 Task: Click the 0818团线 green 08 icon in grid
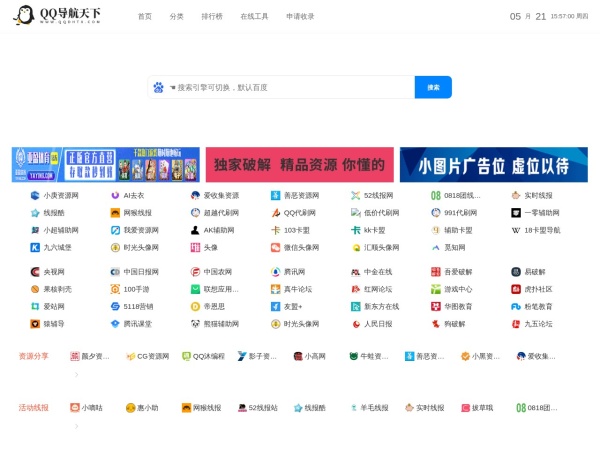tap(436, 196)
